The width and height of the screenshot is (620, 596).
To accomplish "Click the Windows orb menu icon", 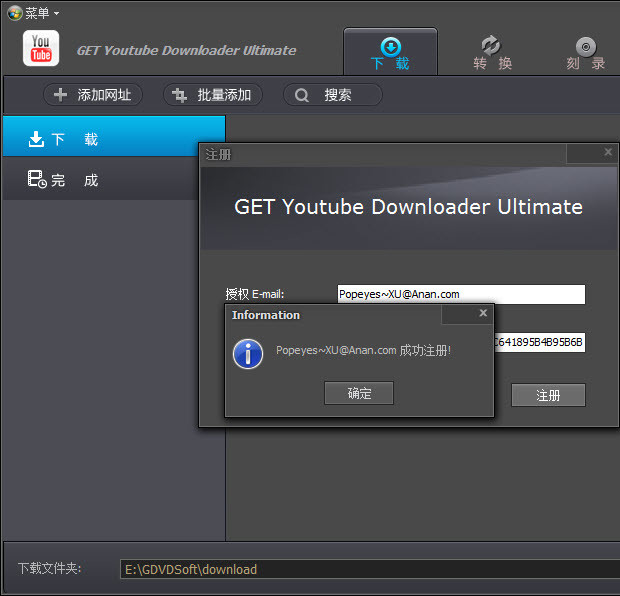I will tap(15, 13).
